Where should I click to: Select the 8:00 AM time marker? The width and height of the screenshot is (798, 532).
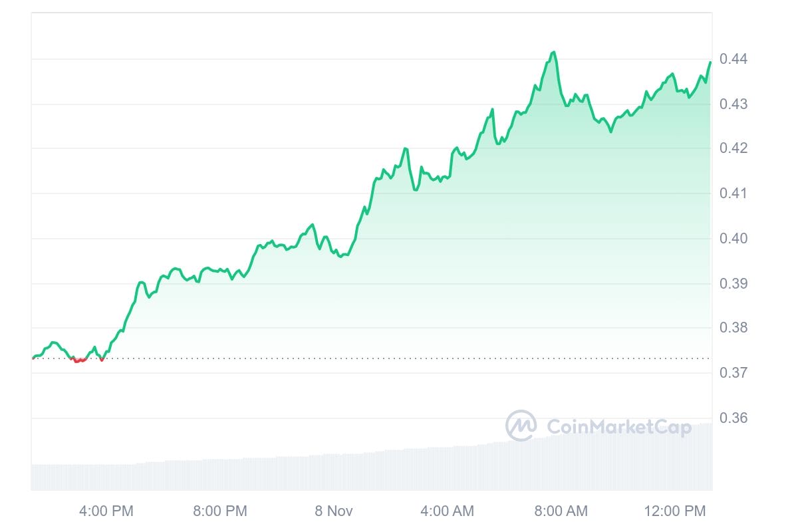(x=561, y=511)
